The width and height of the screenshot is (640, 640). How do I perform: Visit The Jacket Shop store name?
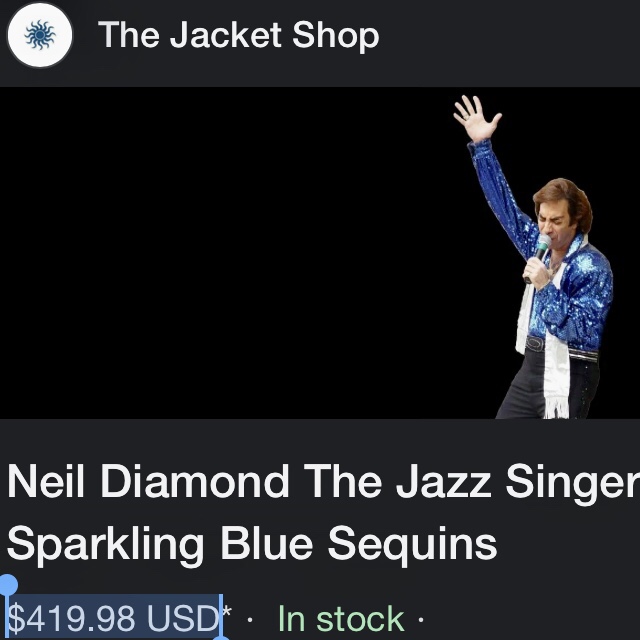tap(239, 36)
